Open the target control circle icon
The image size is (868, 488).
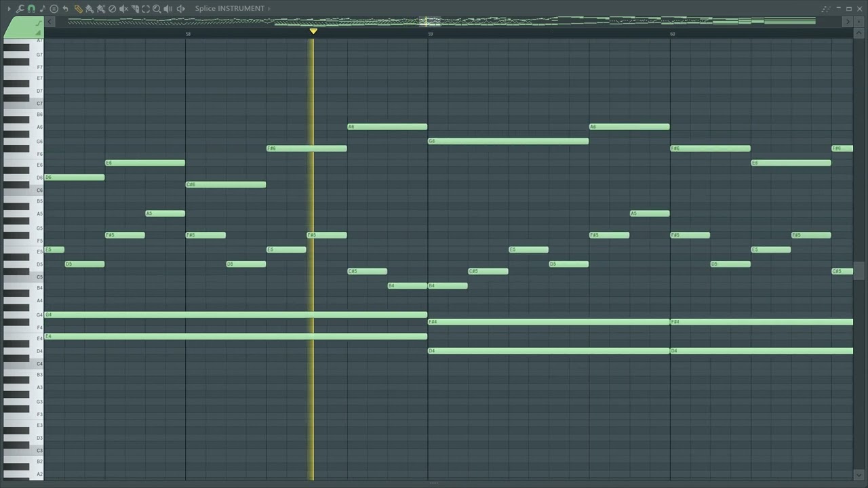(x=54, y=8)
